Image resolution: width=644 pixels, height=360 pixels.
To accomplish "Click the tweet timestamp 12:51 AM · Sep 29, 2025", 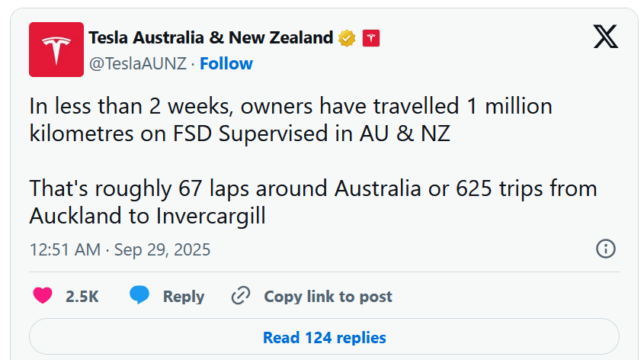I will pyautogui.click(x=120, y=249).
